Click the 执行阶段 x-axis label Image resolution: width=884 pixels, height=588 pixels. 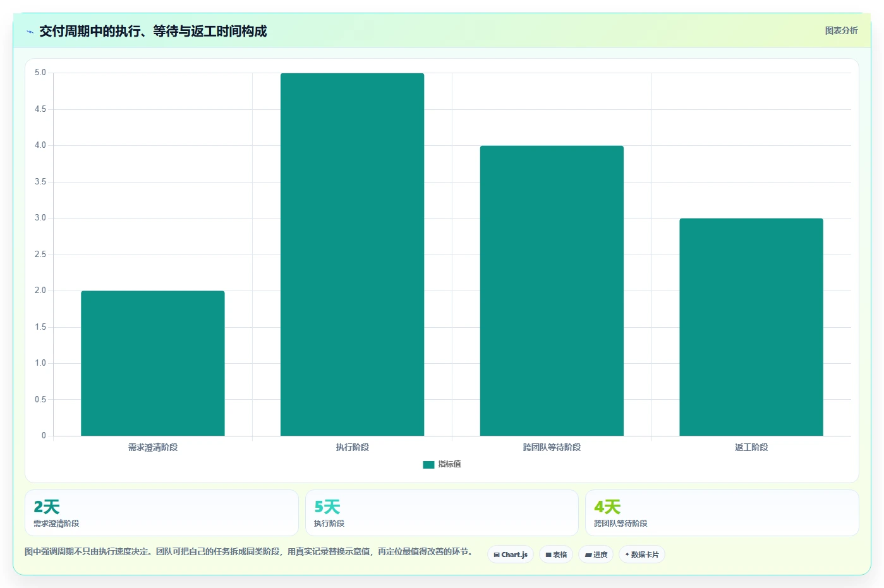[352, 447]
